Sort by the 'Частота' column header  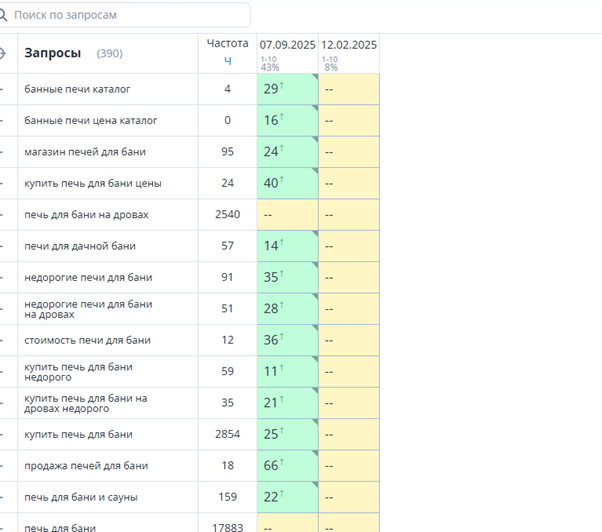227,43
